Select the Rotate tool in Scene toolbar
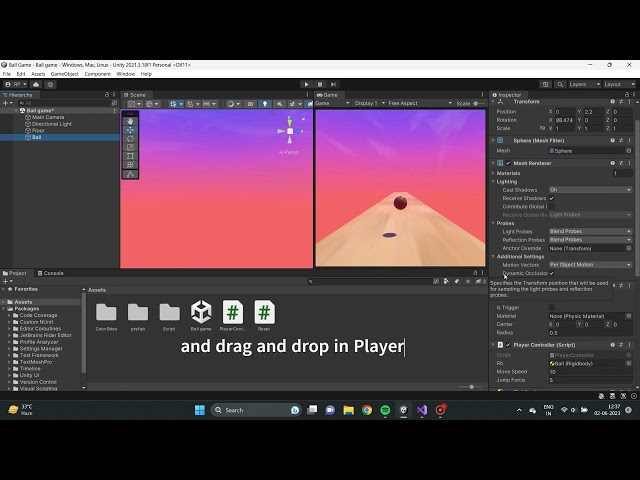The image size is (640, 480). point(130,139)
